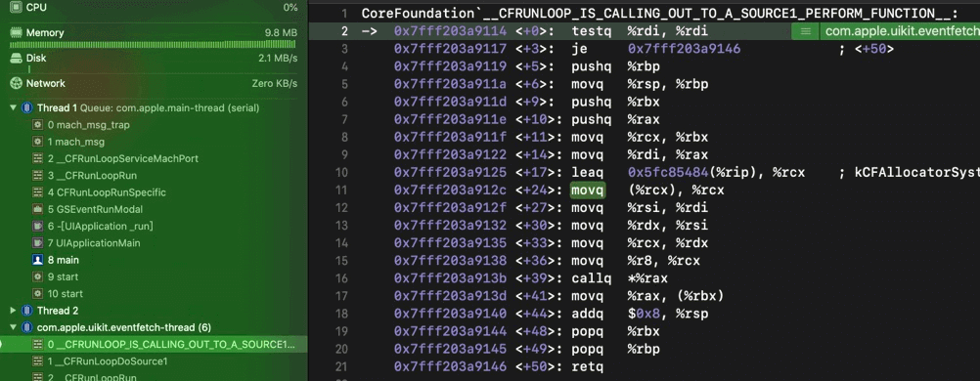Expand Thread 2 disclosure triangle
Viewport: 980px width, 381px height.
(13, 311)
